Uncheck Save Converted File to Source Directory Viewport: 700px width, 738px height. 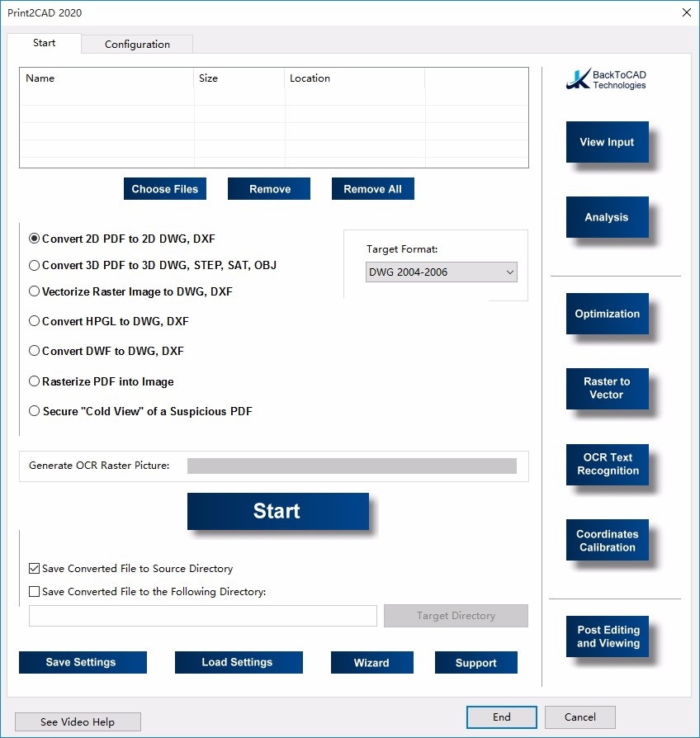[34, 569]
